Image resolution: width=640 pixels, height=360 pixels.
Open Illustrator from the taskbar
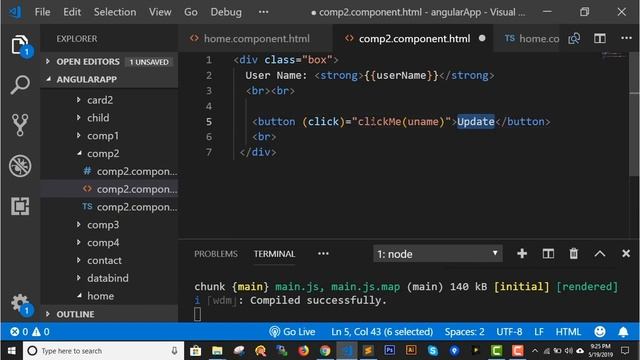click(411, 350)
